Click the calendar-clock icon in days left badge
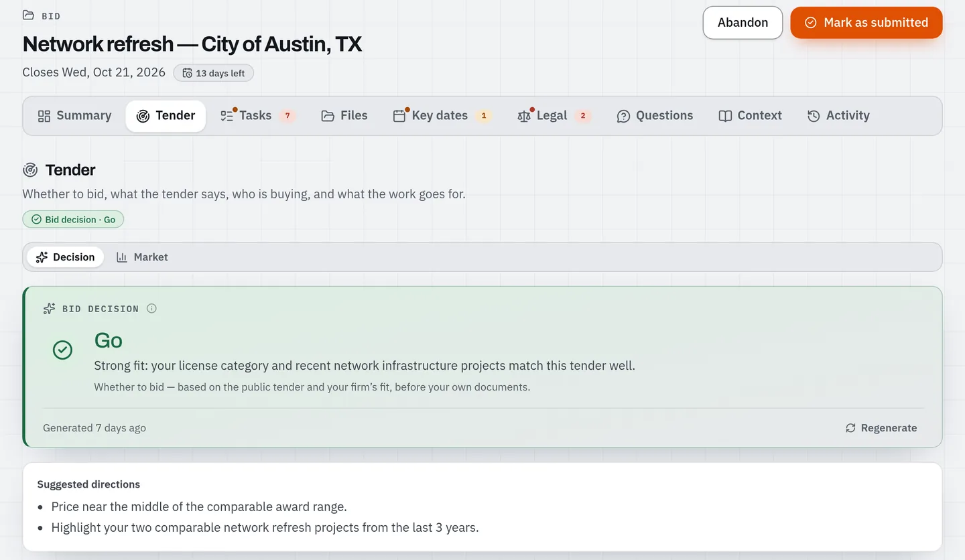The height and width of the screenshot is (560, 965). 188,73
